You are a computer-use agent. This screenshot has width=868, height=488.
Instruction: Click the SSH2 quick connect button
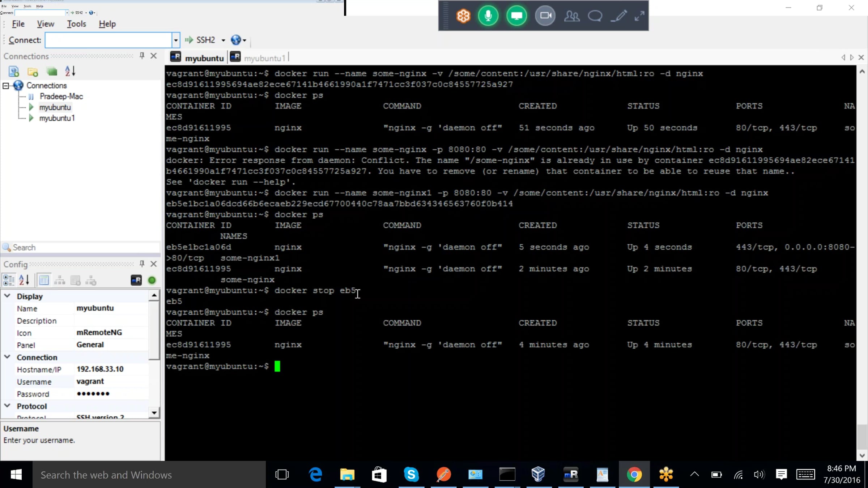pyautogui.click(x=201, y=40)
